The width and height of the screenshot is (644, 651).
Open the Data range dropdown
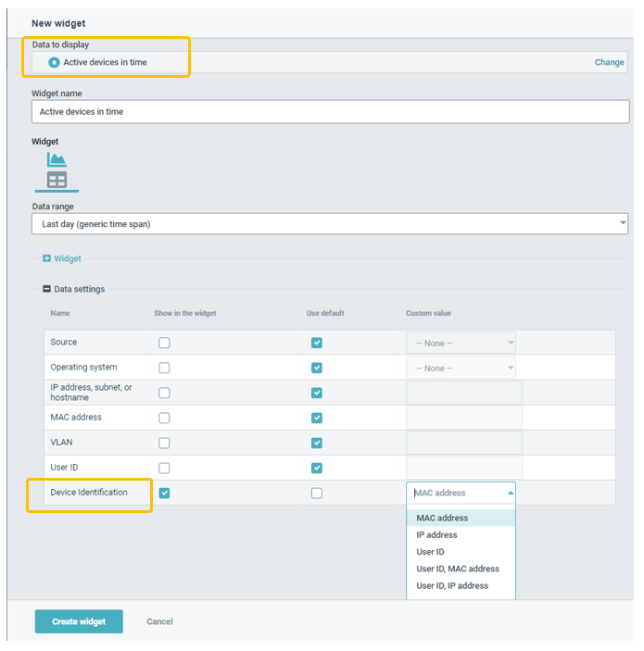click(329, 224)
